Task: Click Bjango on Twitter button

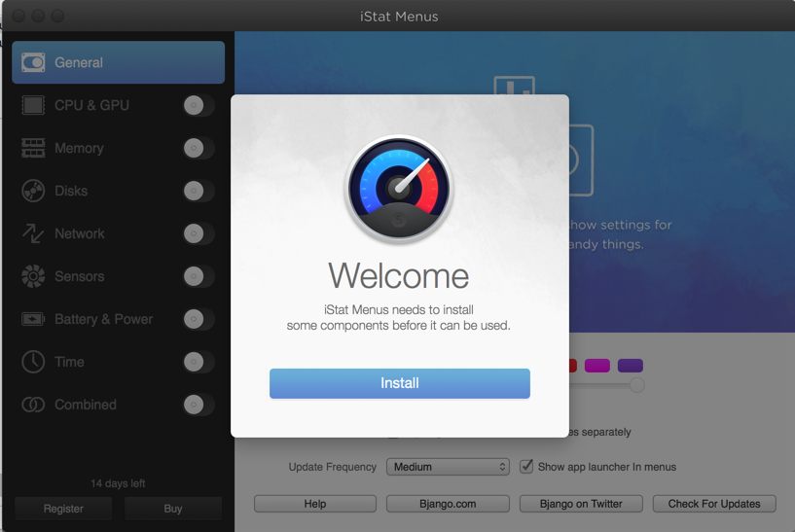Action: (581, 504)
